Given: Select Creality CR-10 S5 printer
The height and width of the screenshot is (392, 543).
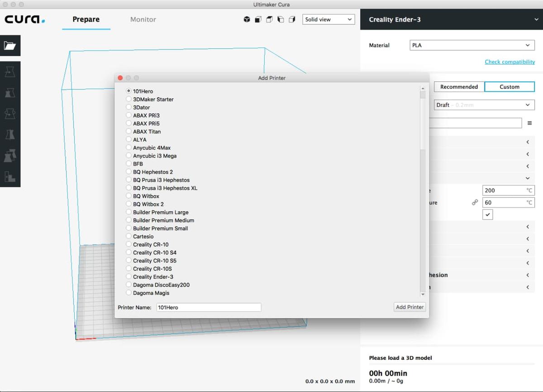Looking at the screenshot, I should [151, 260].
